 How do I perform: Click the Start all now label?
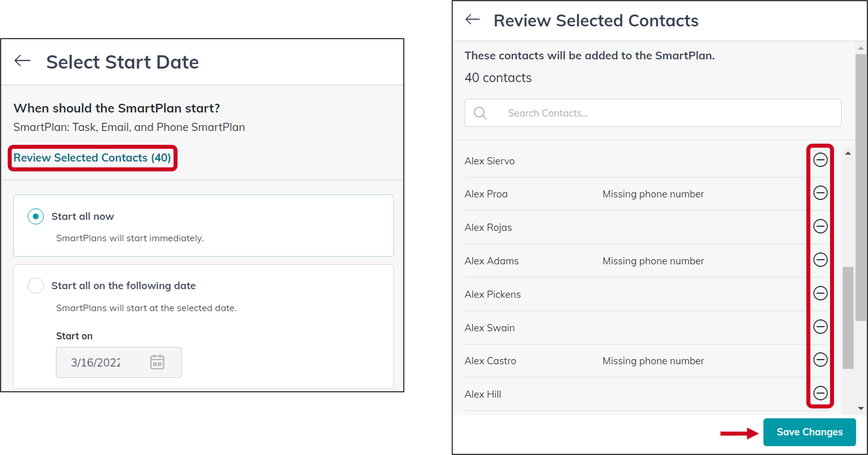[82, 216]
